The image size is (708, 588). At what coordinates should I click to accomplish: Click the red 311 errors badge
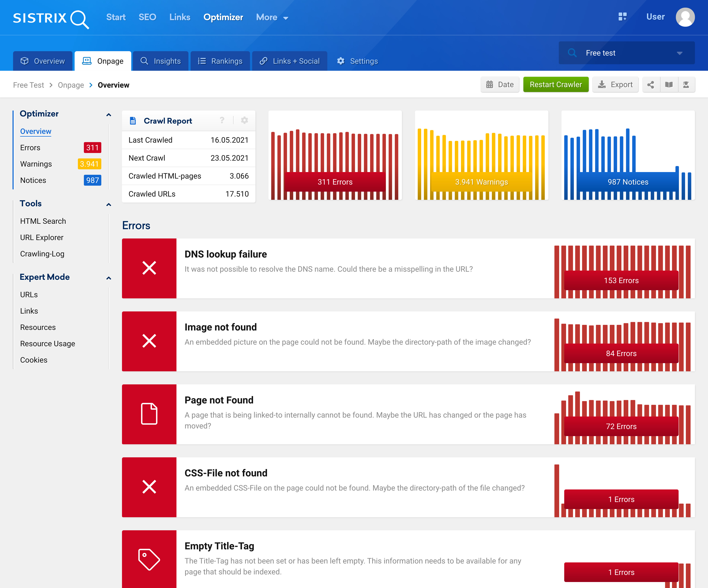(92, 148)
